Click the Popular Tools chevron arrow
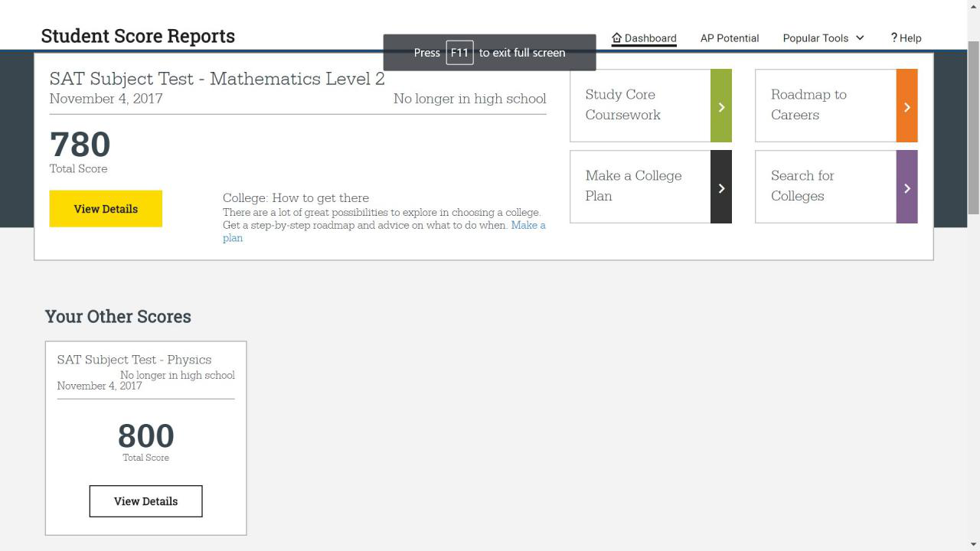The width and height of the screenshot is (980, 551). (860, 38)
